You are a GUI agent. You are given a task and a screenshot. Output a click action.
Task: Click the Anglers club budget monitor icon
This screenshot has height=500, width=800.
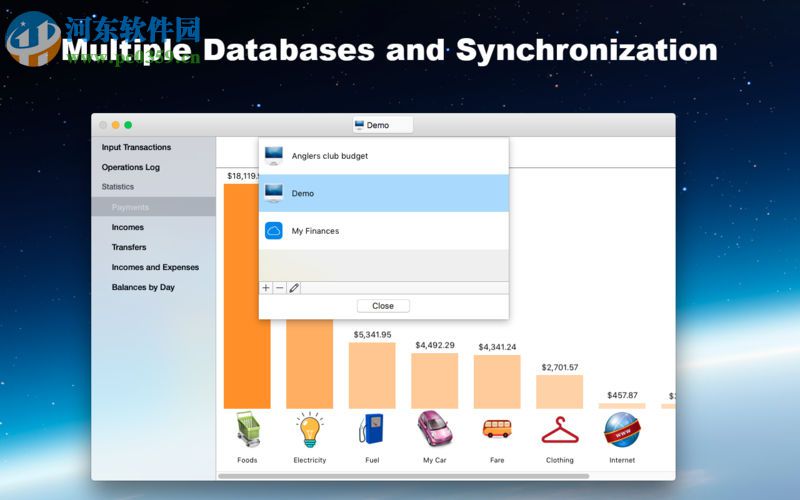[x=274, y=156]
